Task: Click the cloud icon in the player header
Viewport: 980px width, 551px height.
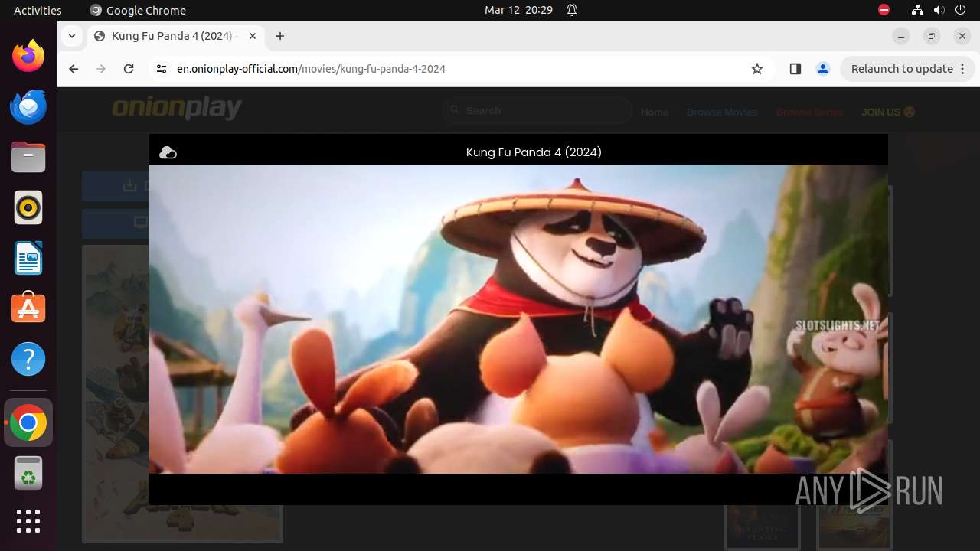Action: 168,153
